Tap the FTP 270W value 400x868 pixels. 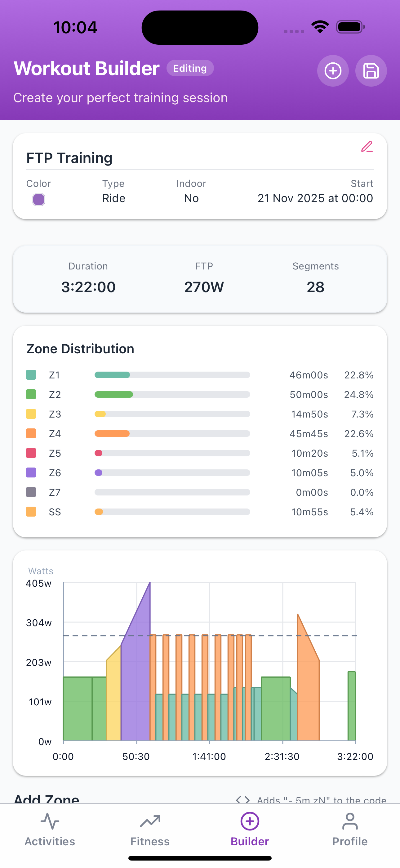pyautogui.click(x=204, y=287)
